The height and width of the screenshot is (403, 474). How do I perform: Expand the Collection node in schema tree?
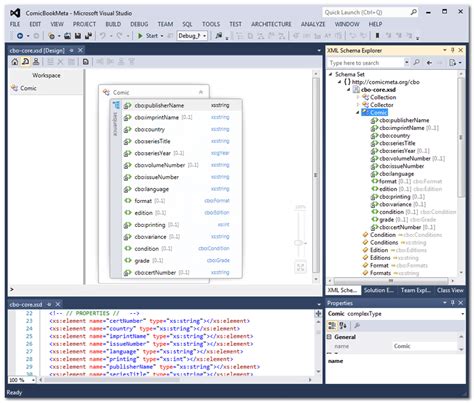click(x=358, y=97)
